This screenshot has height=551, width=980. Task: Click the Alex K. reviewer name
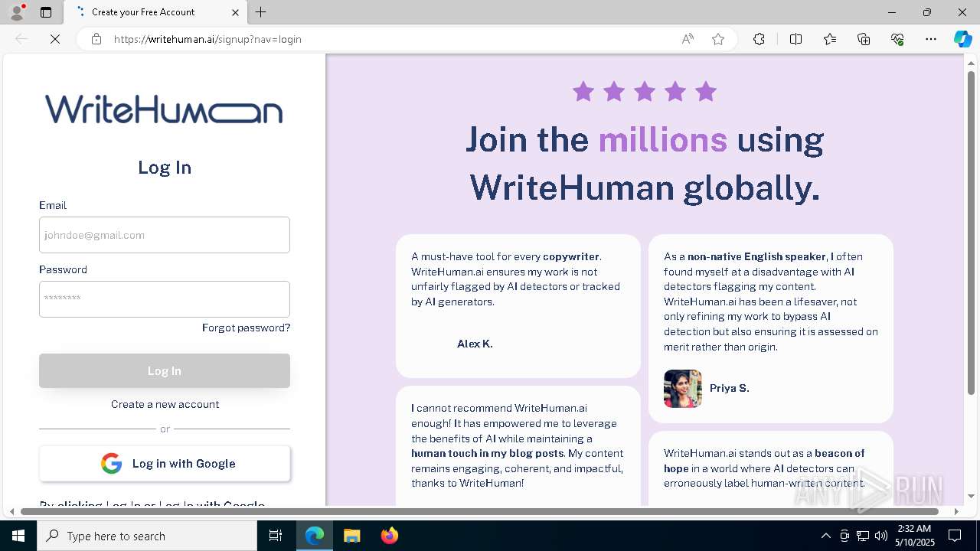click(475, 344)
